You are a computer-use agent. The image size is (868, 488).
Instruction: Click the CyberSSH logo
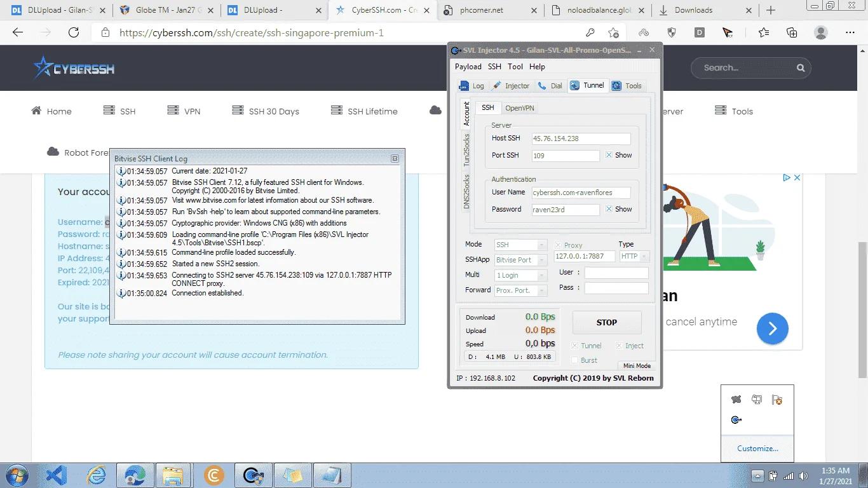(x=74, y=68)
